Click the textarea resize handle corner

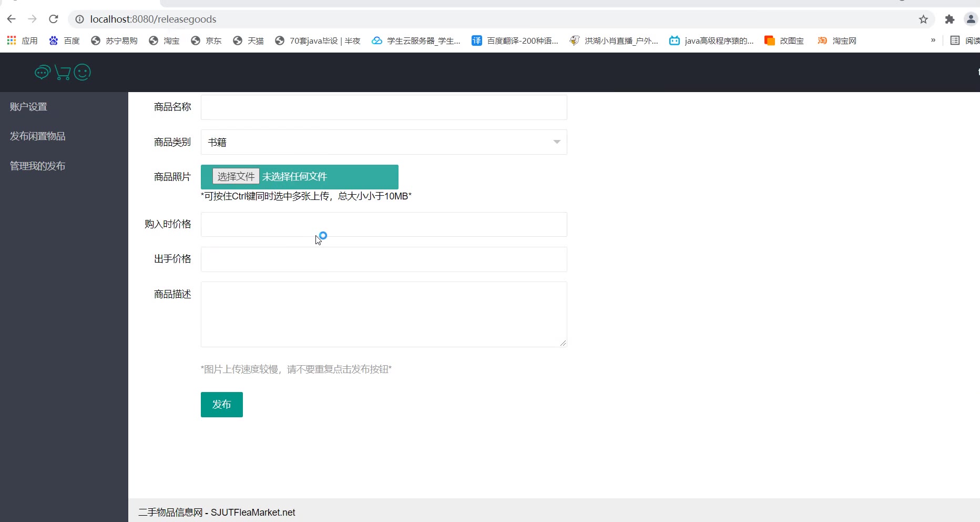(563, 343)
